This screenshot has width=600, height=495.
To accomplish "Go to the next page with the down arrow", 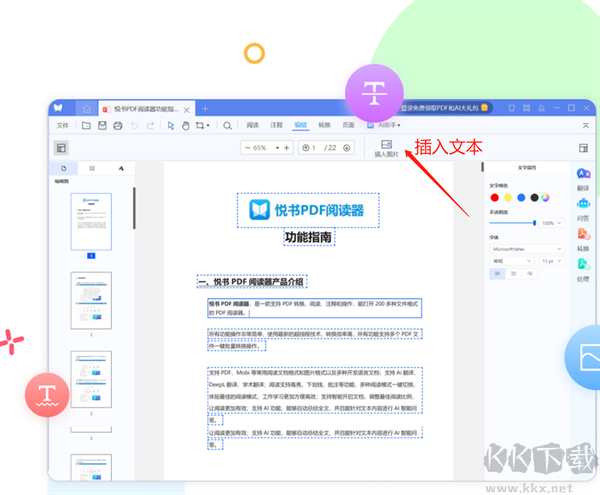I will [347, 148].
